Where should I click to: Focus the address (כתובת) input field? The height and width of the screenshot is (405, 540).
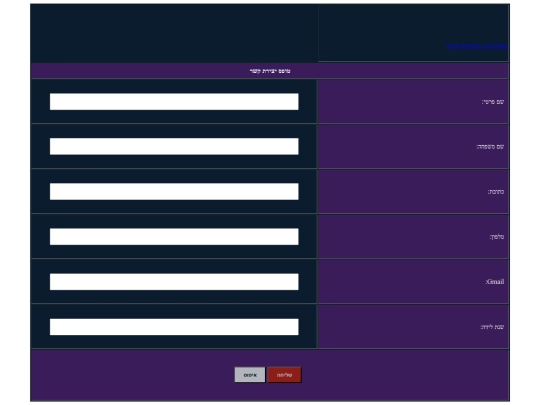[174, 191]
